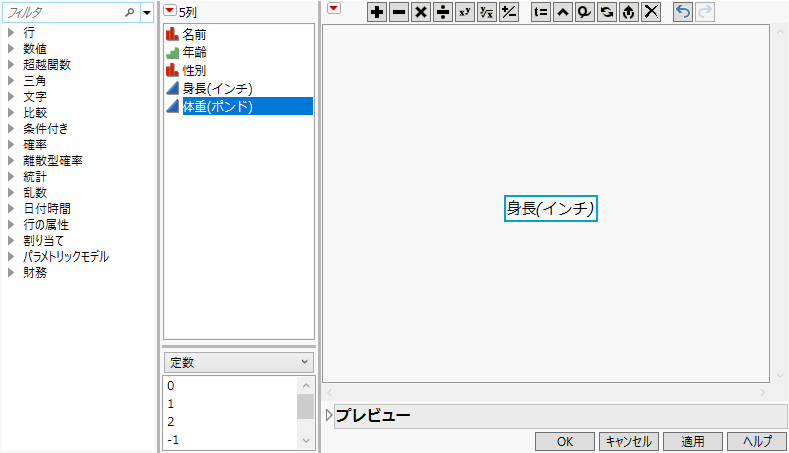Select constant 0 in the list
Image resolution: width=789 pixels, height=453 pixels.
coord(171,386)
